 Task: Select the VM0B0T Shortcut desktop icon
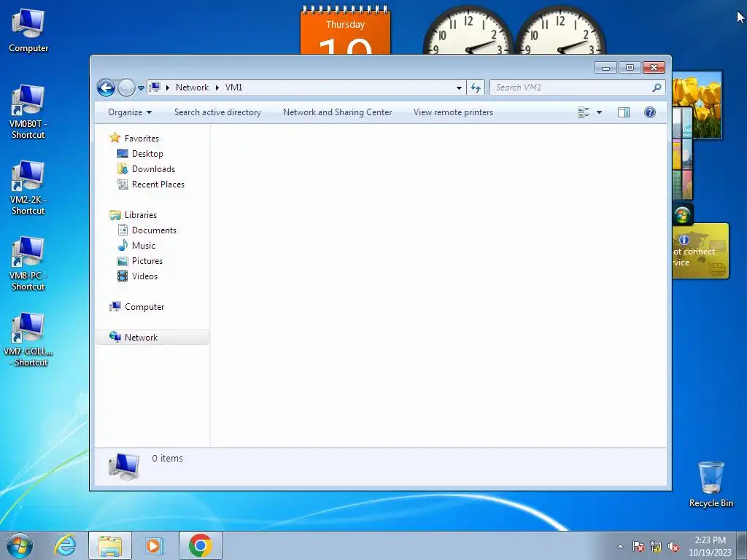pyautogui.click(x=28, y=112)
